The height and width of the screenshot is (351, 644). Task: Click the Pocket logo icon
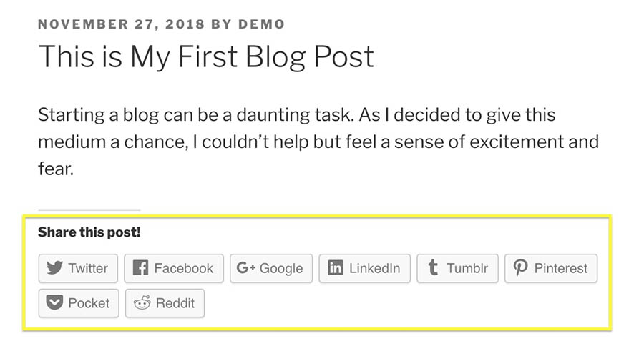pyautogui.click(x=54, y=302)
